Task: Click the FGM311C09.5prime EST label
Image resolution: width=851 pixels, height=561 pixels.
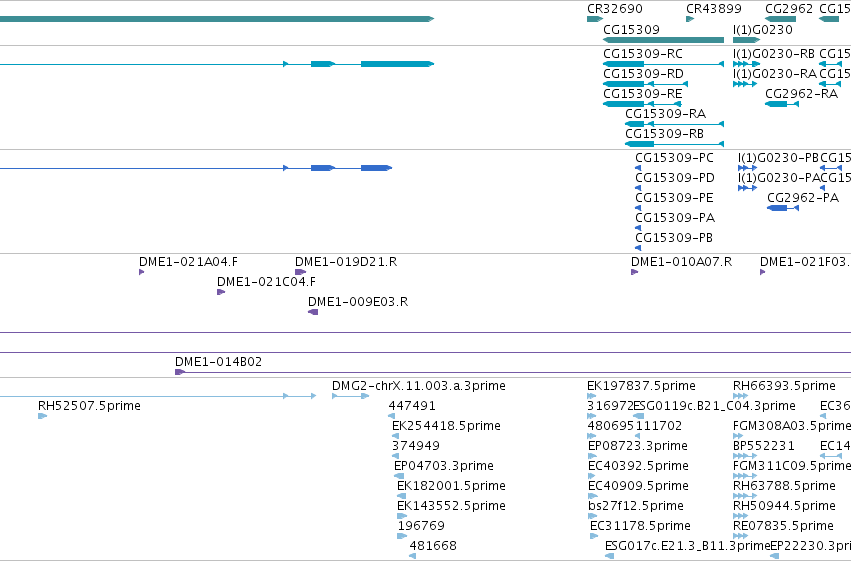Action: click(x=792, y=466)
